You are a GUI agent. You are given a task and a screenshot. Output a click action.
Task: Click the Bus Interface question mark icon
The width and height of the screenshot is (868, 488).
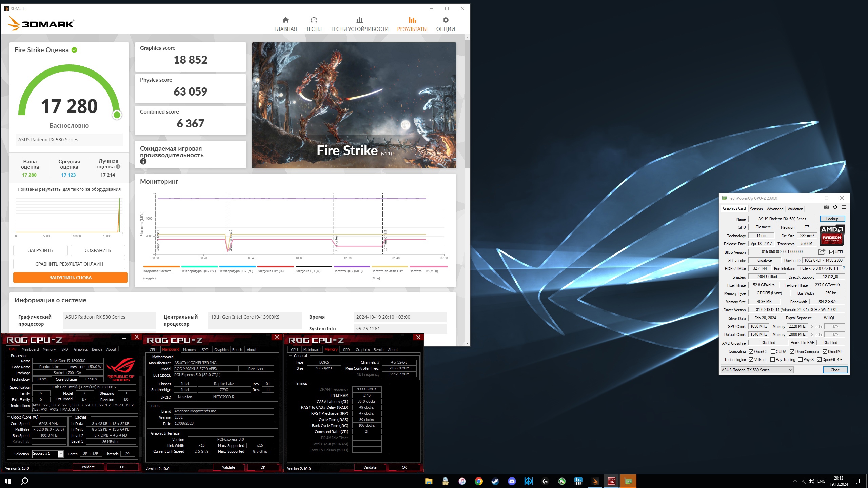pos(844,268)
